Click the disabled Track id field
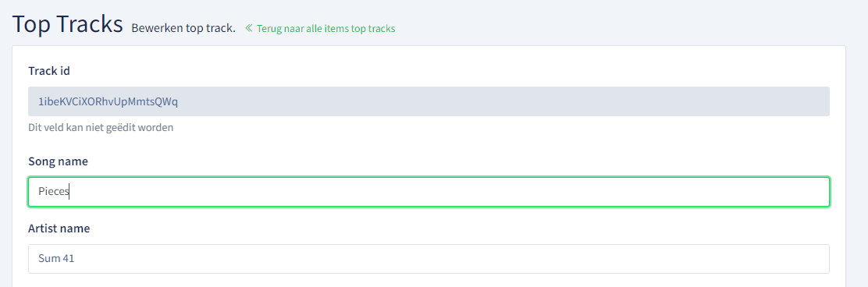 point(429,101)
